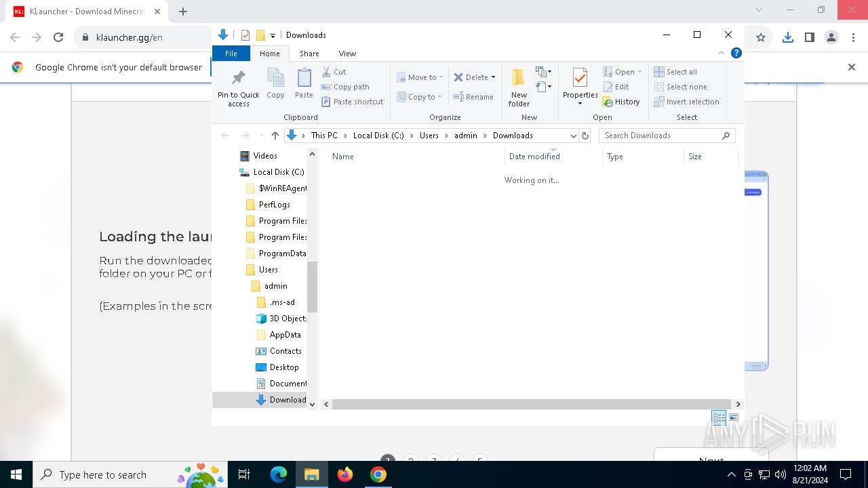Open the Move to dropdown
868x488 pixels.
point(420,77)
